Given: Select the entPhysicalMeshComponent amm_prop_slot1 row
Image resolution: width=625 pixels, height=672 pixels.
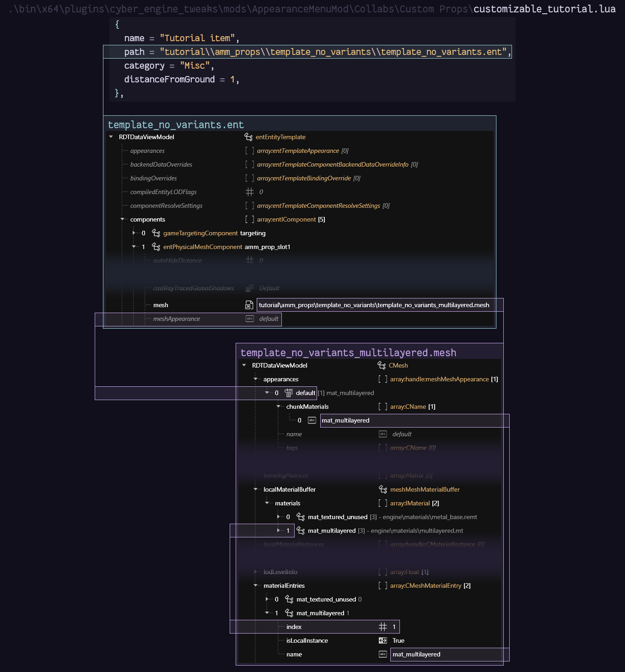Looking at the screenshot, I should [226, 247].
